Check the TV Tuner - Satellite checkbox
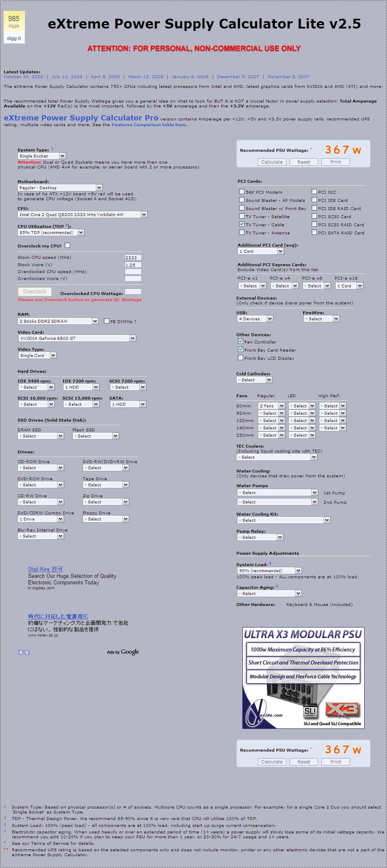The width and height of the screenshot is (387, 868). click(x=242, y=216)
